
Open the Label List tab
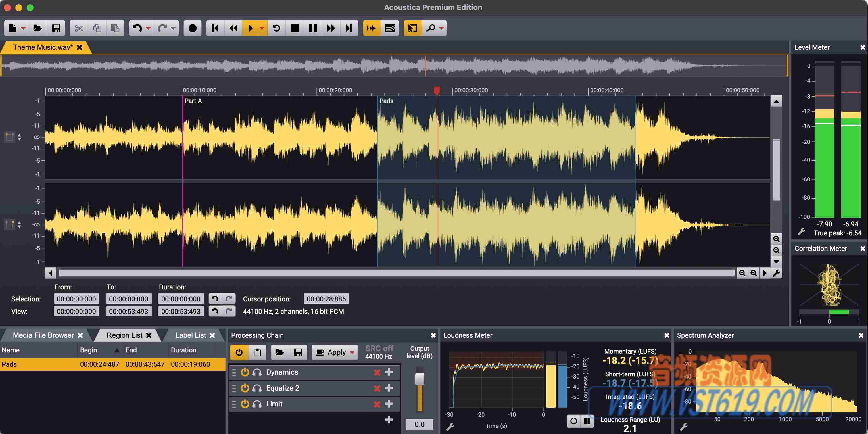point(190,335)
